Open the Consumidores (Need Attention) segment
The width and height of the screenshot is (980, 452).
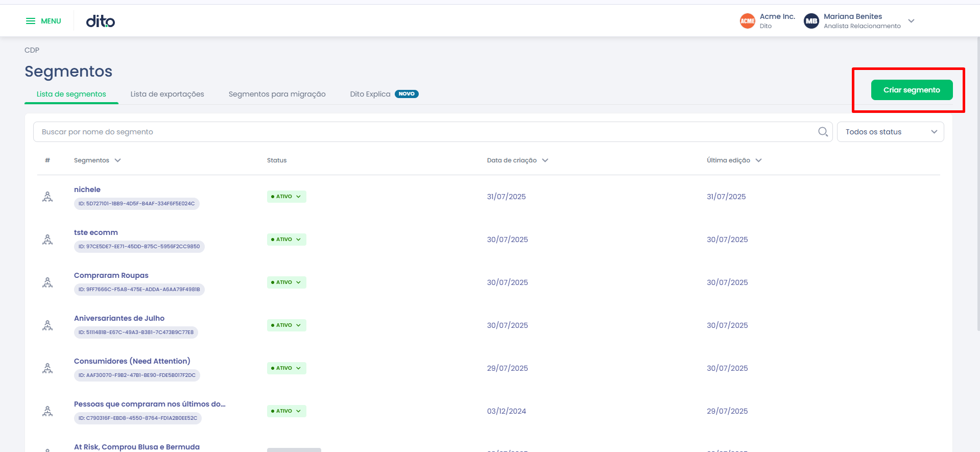point(132,361)
